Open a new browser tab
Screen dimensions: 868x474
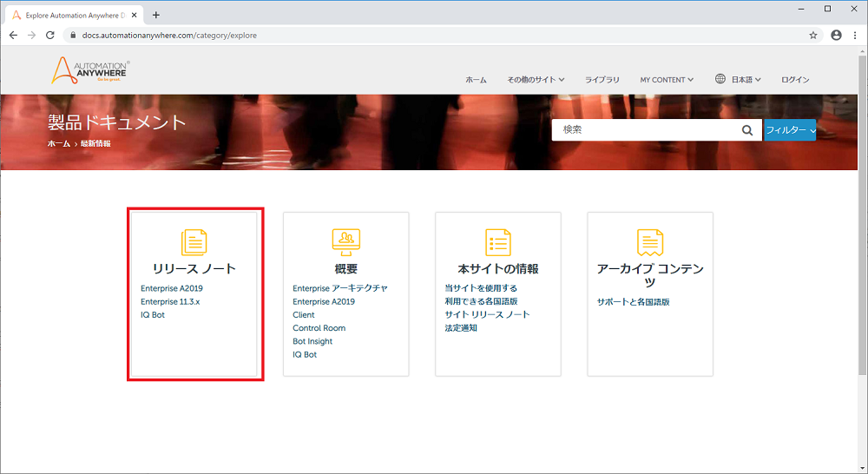pyautogui.click(x=156, y=15)
